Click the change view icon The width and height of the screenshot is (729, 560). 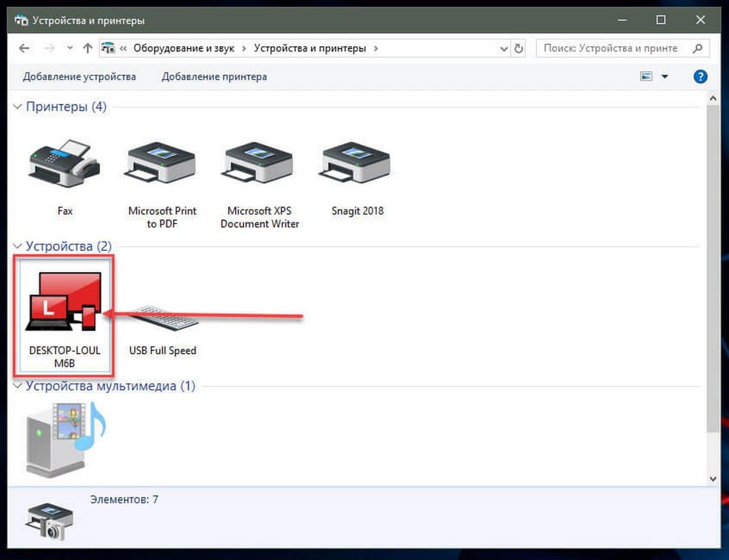646,77
